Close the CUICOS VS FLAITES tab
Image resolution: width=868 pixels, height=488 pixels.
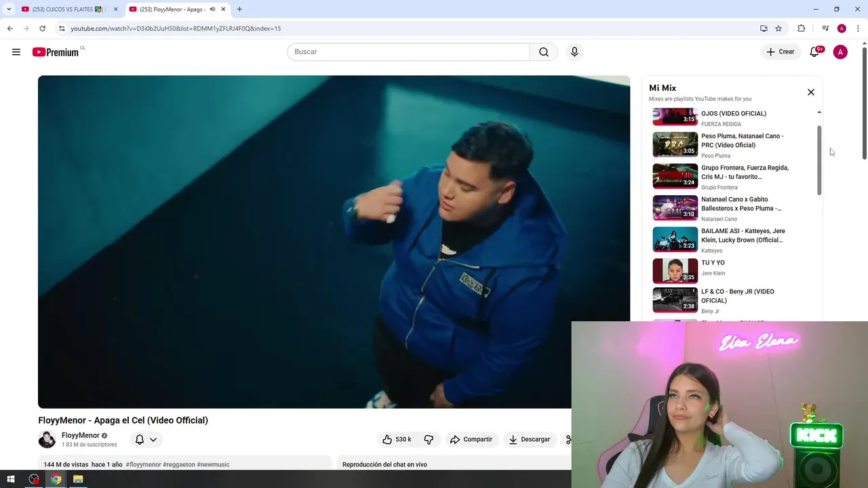(115, 9)
